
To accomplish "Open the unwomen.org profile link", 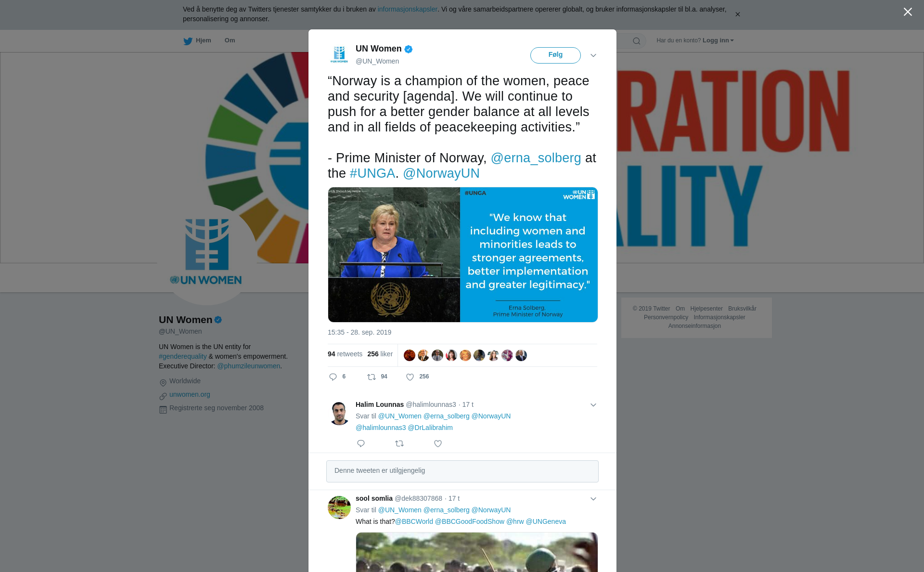I will click(x=190, y=394).
